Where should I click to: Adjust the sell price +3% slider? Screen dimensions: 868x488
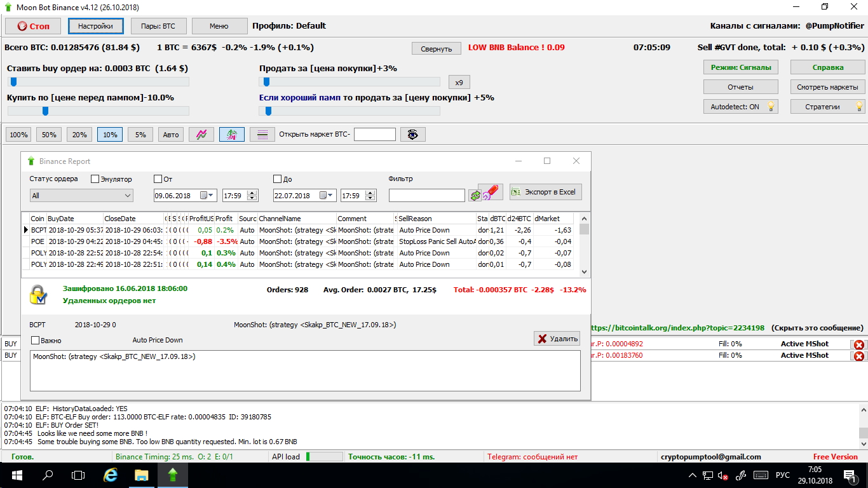click(349, 81)
